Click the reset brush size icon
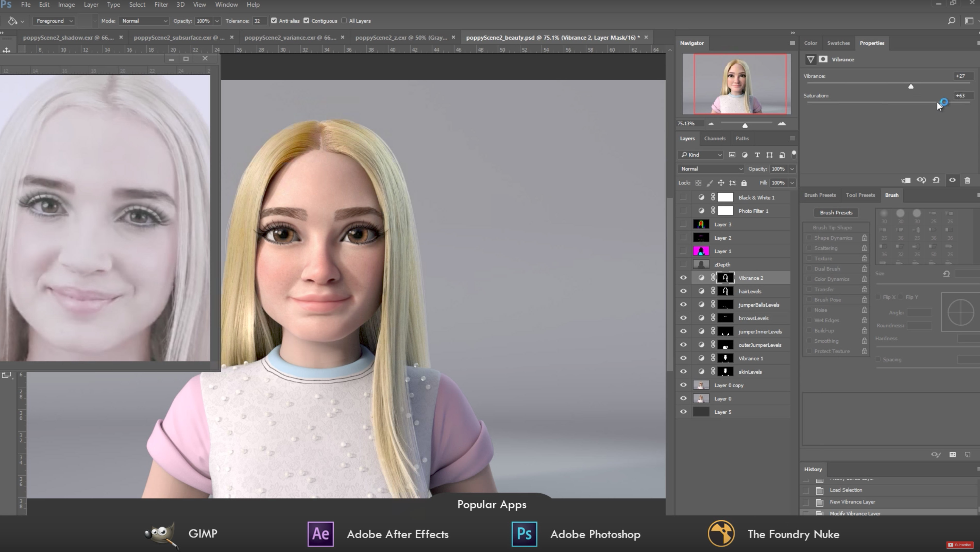 [946, 273]
